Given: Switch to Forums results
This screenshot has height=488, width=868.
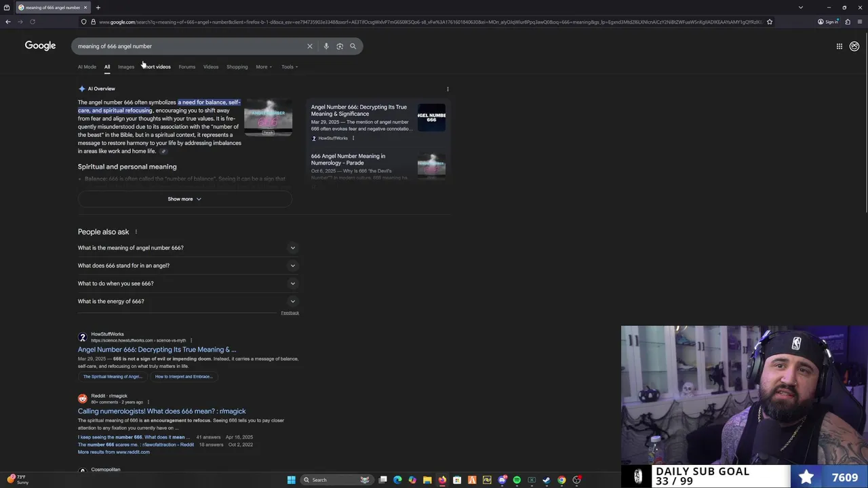Looking at the screenshot, I should tap(187, 67).
